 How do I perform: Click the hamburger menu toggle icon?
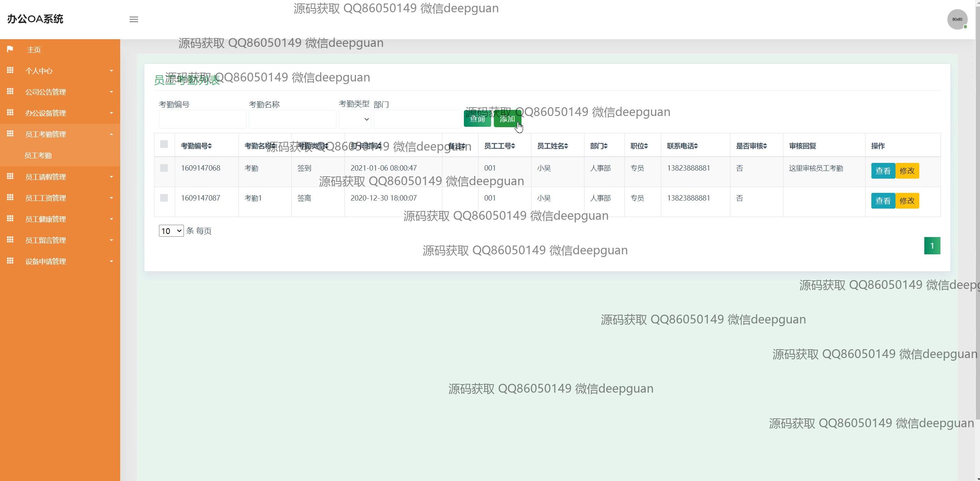[134, 19]
